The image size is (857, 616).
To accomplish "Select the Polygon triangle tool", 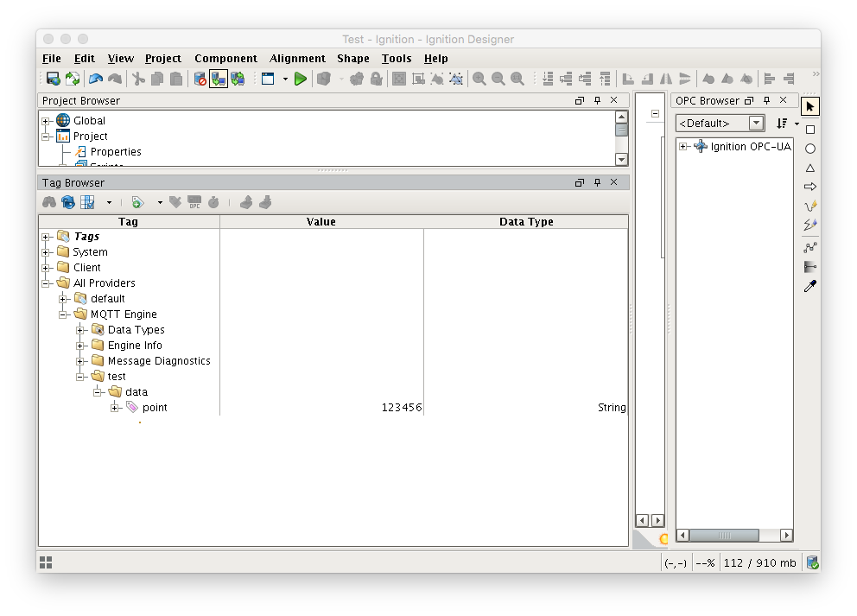I will (x=810, y=168).
